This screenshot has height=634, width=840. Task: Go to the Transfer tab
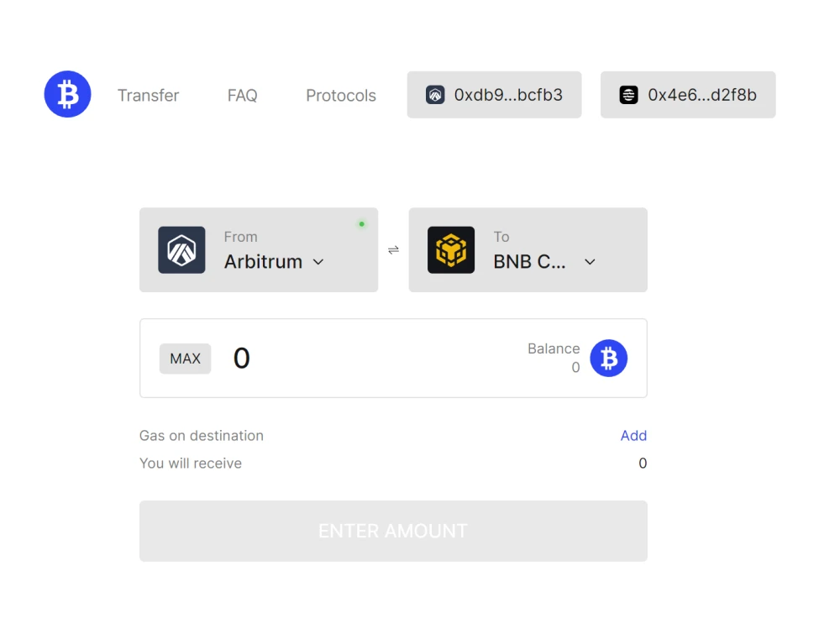[x=149, y=96]
